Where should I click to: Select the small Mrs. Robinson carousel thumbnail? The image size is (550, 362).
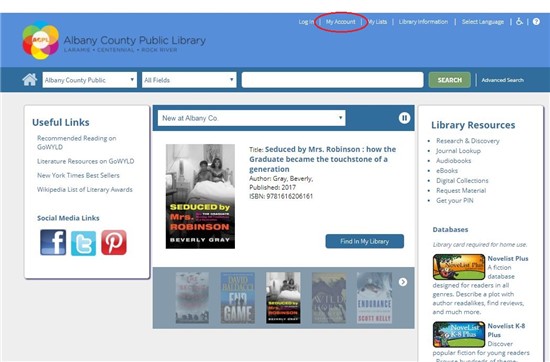point(283,298)
